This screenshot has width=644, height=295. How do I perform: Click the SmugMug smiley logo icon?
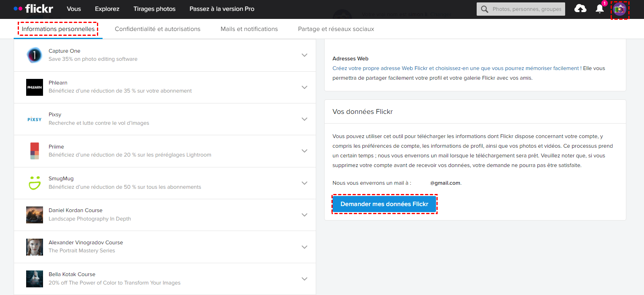(x=35, y=183)
